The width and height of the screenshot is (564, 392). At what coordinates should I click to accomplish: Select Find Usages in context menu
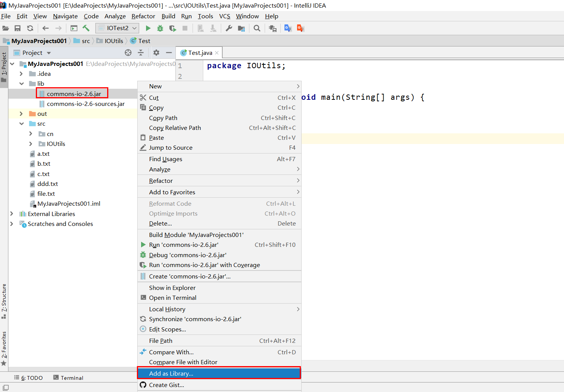pyautogui.click(x=219, y=159)
